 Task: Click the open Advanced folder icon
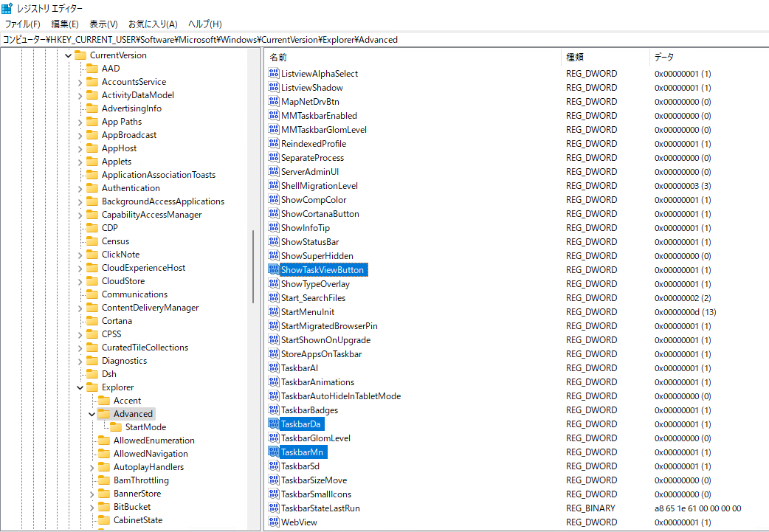[x=104, y=414]
